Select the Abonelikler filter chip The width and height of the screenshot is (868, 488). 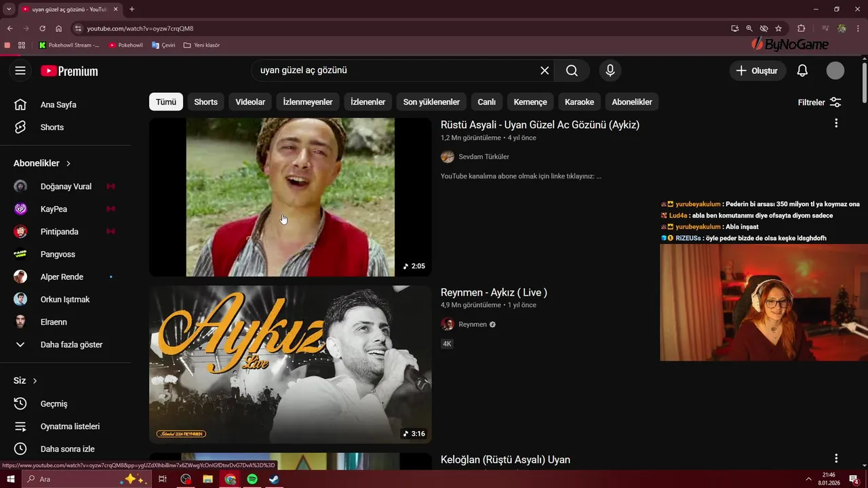(632, 102)
